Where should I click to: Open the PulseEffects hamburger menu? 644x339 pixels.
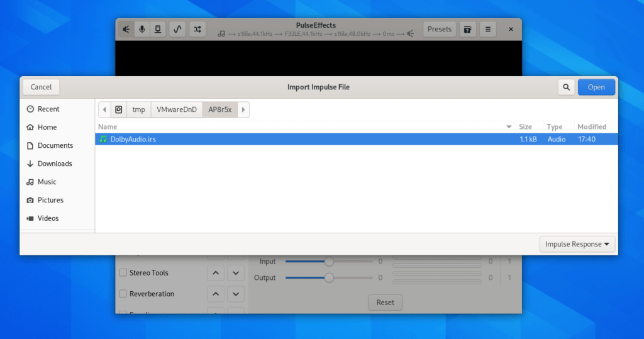click(488, 29)
